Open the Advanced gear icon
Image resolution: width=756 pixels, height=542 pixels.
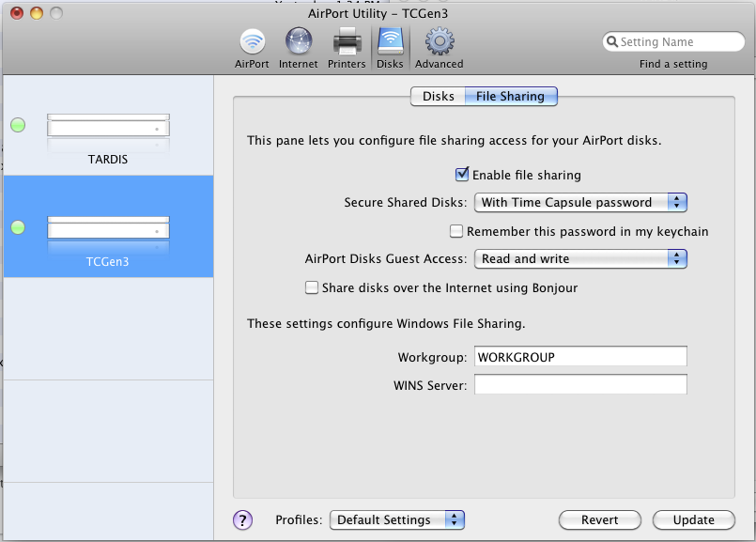click(440, 48)
